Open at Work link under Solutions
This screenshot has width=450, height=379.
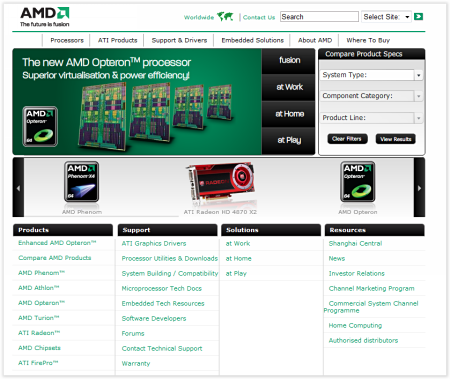(238, 243)
